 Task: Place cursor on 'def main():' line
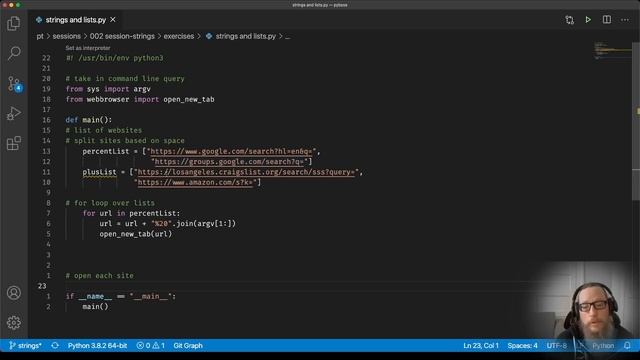(x=89, y=120)
